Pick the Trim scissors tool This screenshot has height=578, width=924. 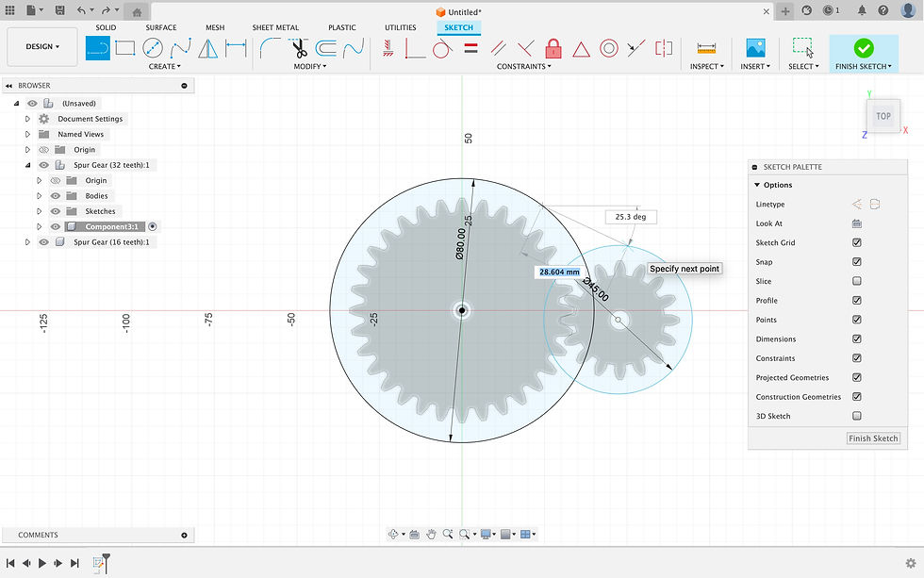click(300, 48)
